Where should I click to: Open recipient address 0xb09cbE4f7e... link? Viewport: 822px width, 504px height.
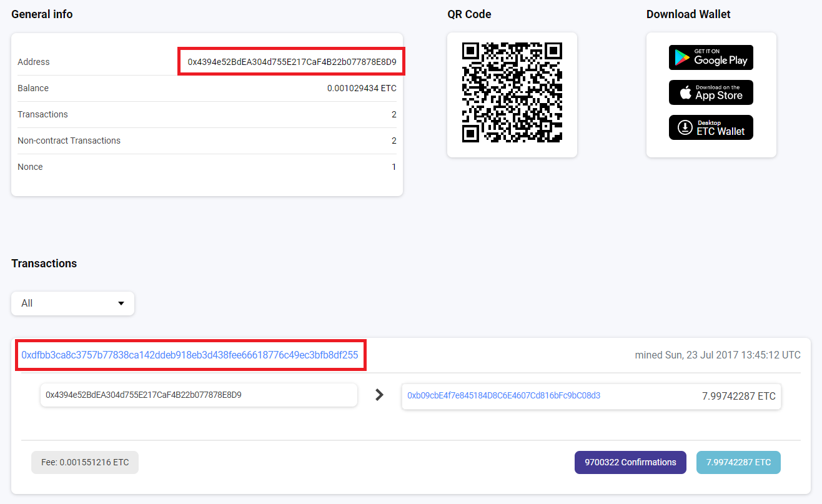coord(503,395)
